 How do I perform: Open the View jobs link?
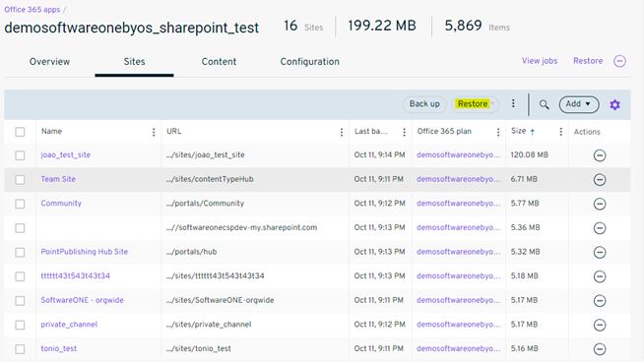point(540,61)
